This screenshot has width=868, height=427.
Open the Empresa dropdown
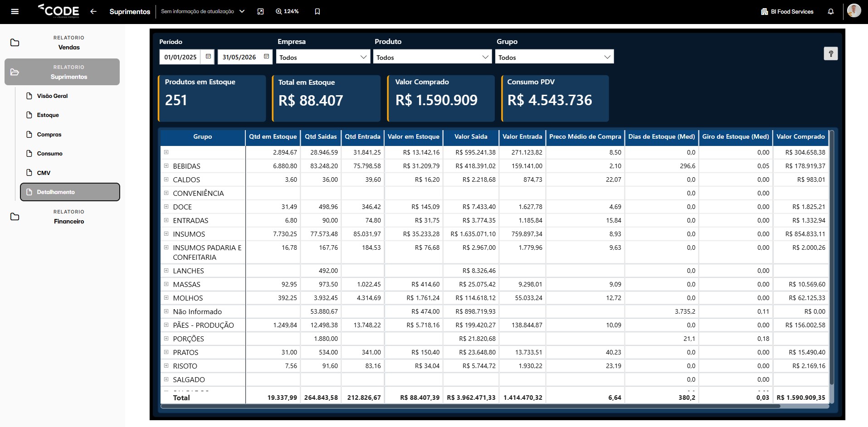tap(323, 57)
